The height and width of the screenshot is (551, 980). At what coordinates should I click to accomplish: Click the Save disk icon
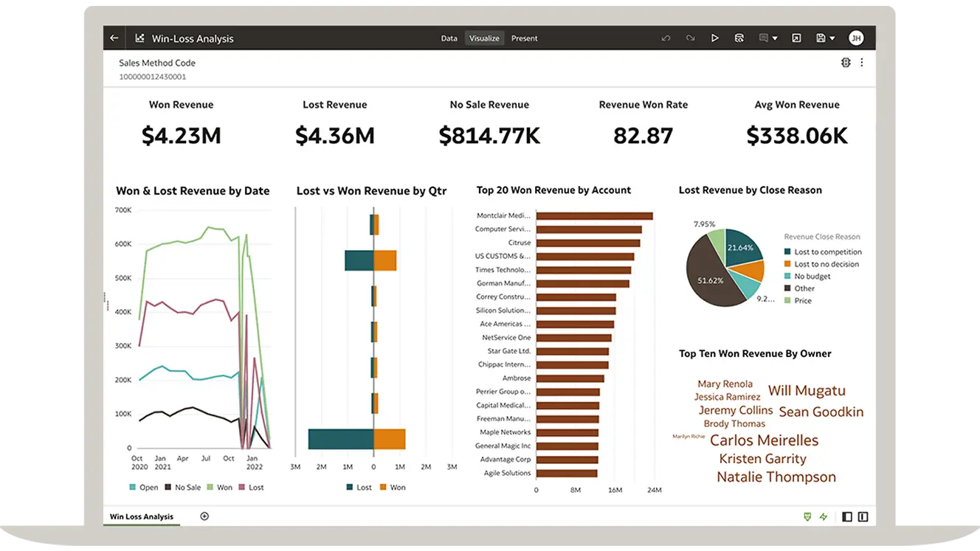point(821,38)
